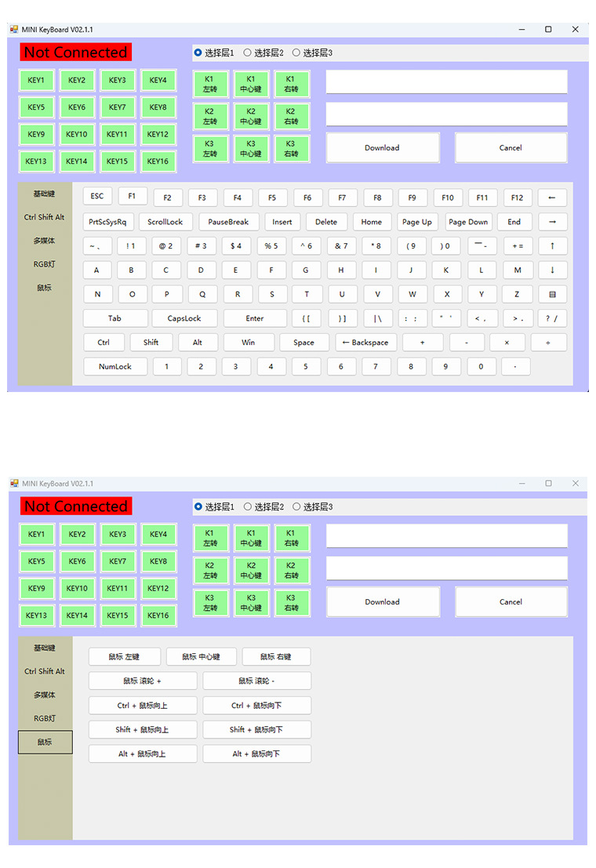Switch to RGB灯 tab in mouse-options window
Image resolution: width=596 pixels, height=868 pixels.
pyautogui.click(x=45, y=718)
